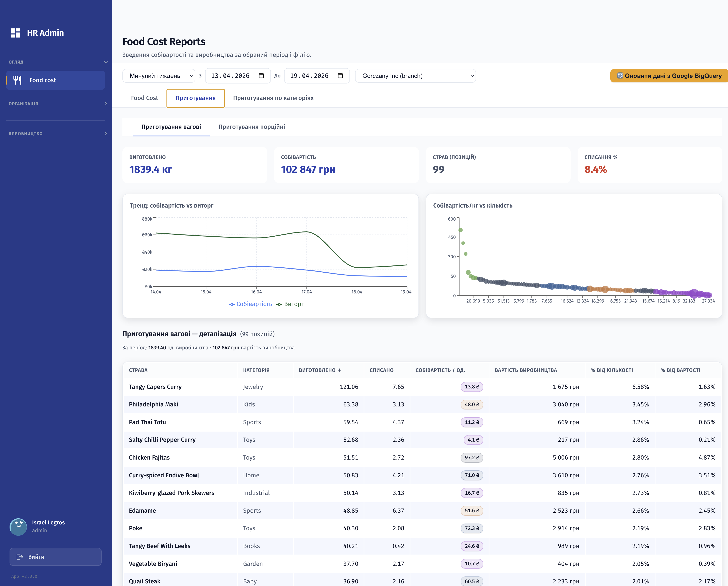Screen dimensions: 728x586
Task: Click the 71.0 ₴ unit cost badge
Action: 472,475
